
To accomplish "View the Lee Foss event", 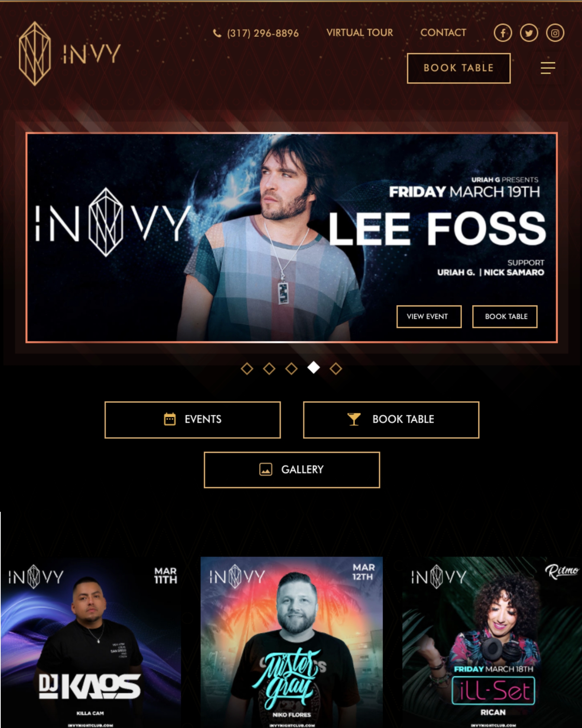I will coord(429,317).
